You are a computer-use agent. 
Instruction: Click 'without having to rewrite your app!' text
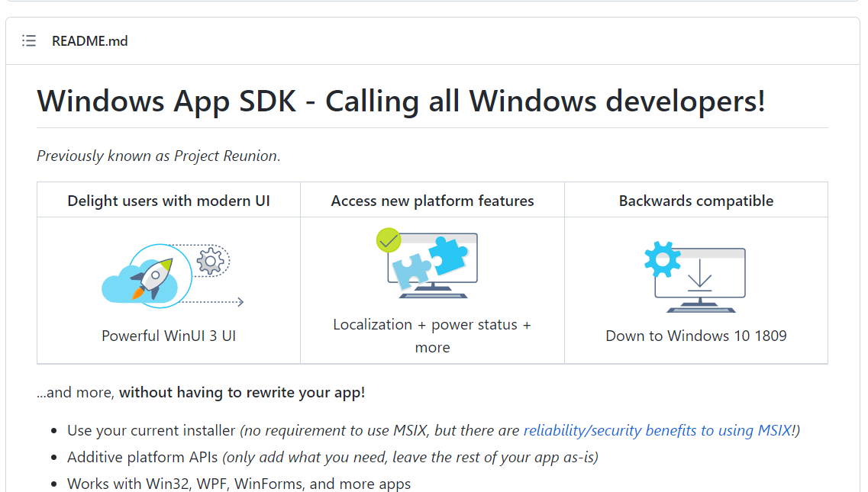[x=242, y=392]
